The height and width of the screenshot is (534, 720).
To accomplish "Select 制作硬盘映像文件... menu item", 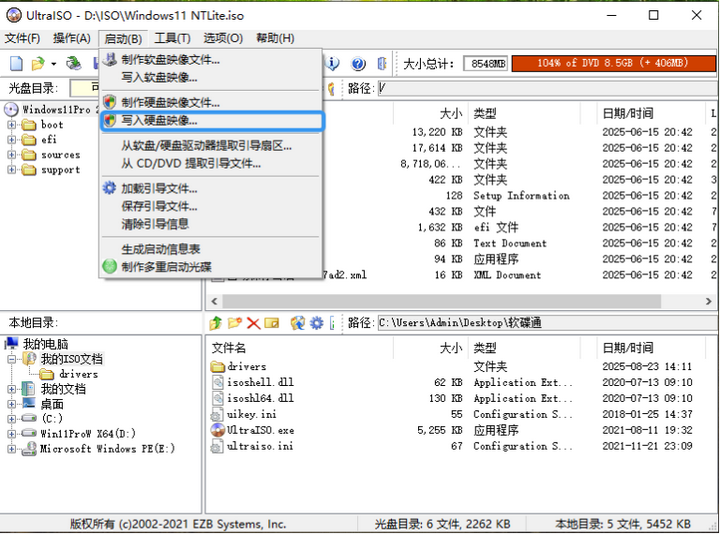I will 211,102.
